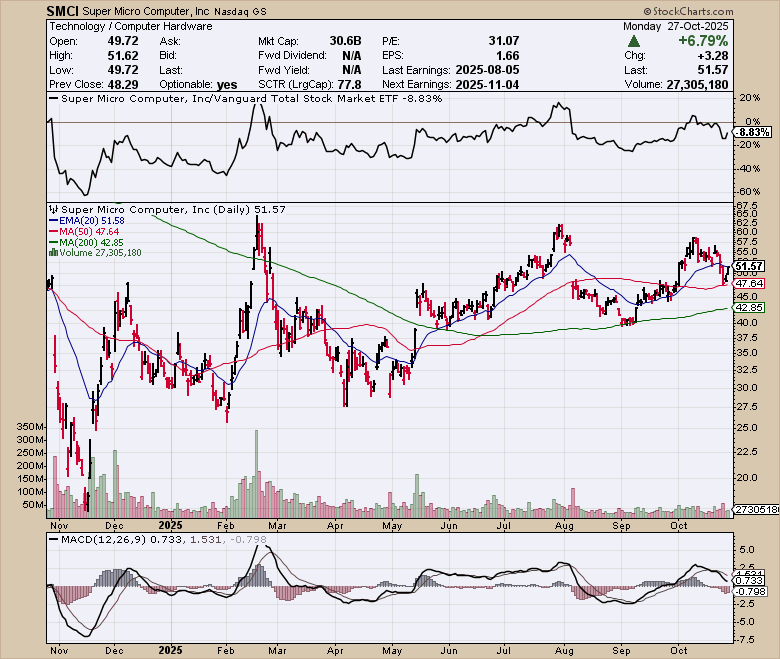
Task: Click the volume bars legend icon
Action: click(x=54, y=253)
